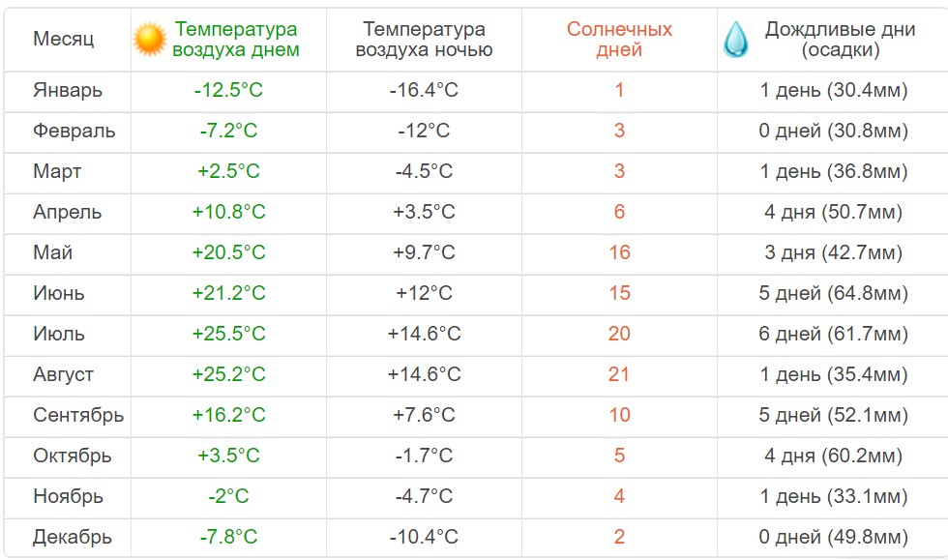Click Температура воздуха ночью header

click(x=424, y=40)
